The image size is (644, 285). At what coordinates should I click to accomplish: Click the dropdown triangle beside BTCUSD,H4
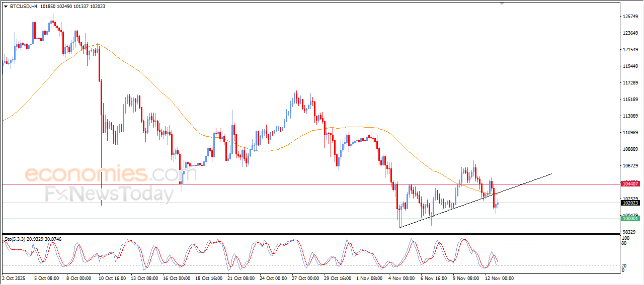tap(6, 7)
